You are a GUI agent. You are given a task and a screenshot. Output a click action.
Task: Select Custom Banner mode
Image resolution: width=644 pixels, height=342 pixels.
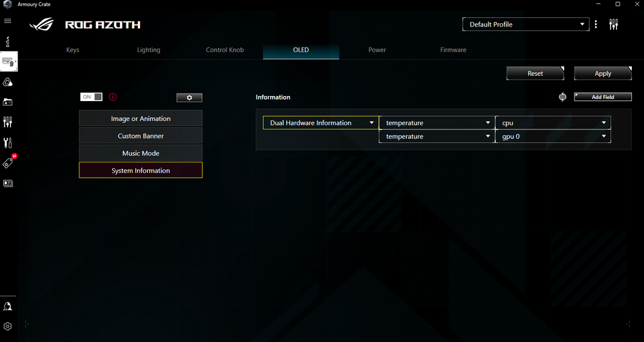click(141, 136)
